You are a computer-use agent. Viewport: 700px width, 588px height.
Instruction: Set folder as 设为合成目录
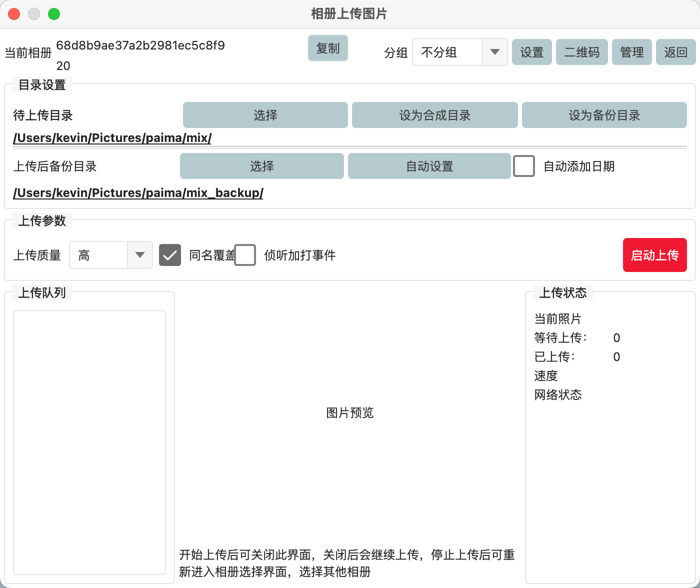[434, 115]
